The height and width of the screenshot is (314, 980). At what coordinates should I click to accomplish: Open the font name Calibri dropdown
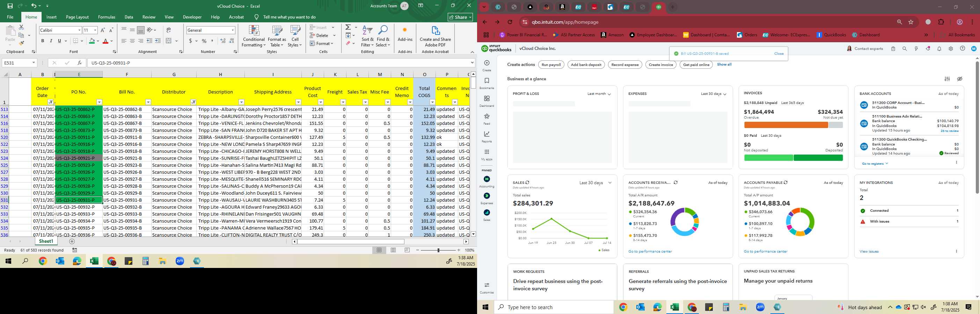click(x=79, y=30)
